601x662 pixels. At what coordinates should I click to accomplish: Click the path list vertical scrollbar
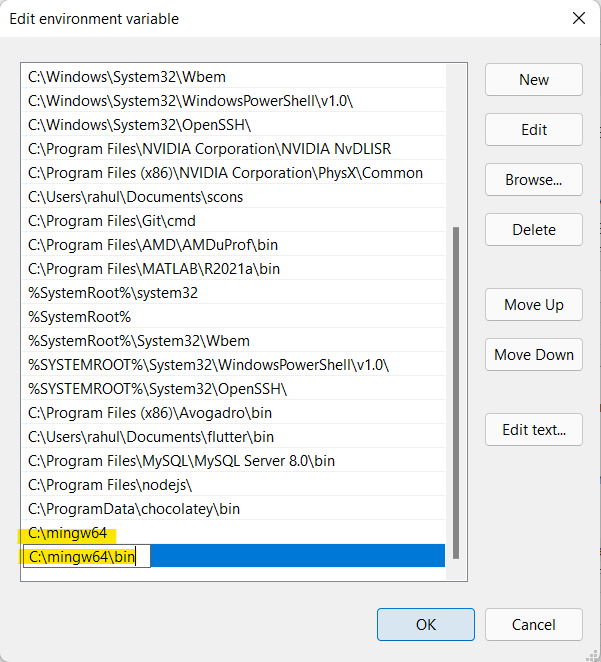456,390
